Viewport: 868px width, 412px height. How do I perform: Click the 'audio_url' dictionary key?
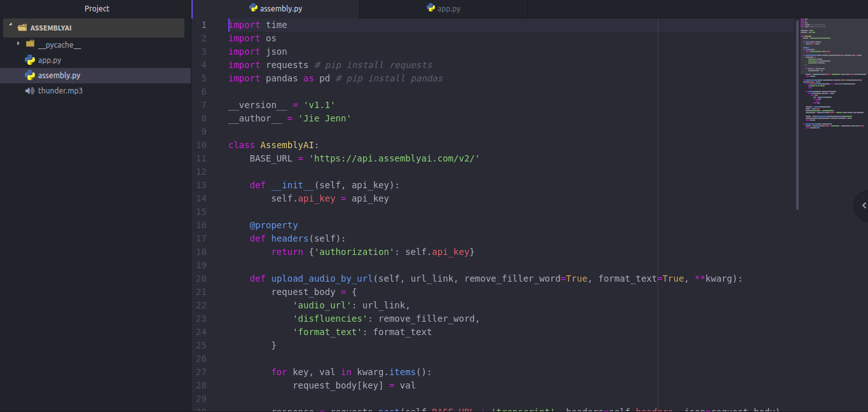(322, 305)
